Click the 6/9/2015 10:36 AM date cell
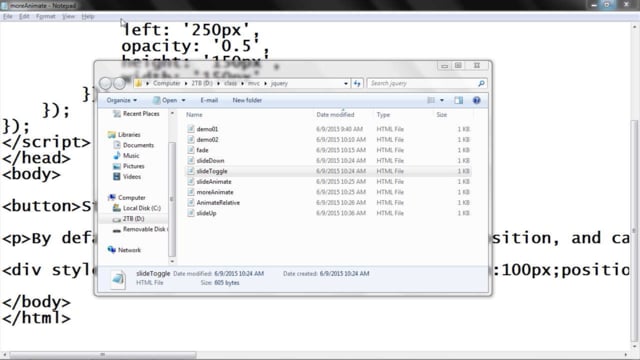Screen dimensions: 640x360 pyautogui.click(x=341, y=213)
